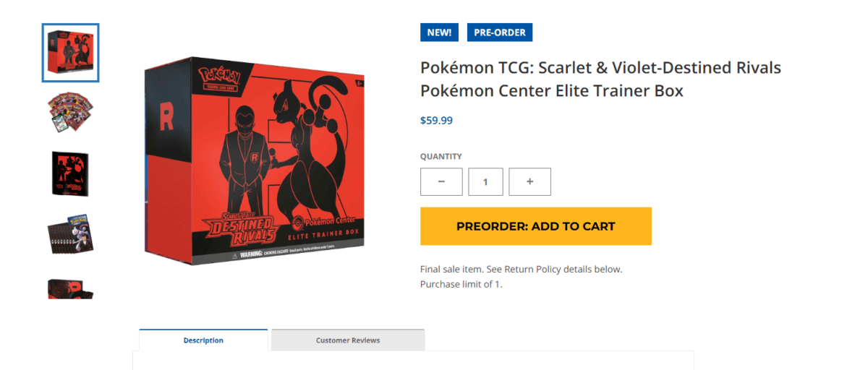Click the PRE-ORDER badge
The height and width of the screenshot is (370, 868).
click(500, 33)
